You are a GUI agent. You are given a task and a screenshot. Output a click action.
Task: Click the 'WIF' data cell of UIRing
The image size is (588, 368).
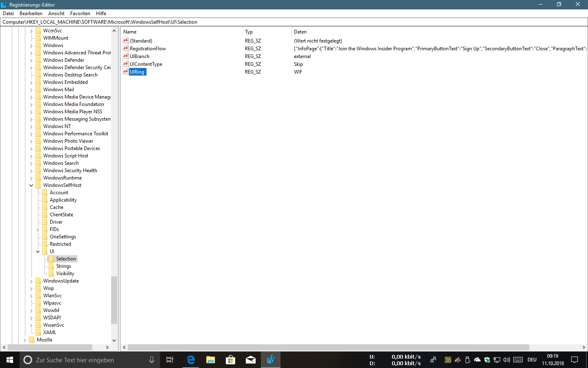(298, 72)
